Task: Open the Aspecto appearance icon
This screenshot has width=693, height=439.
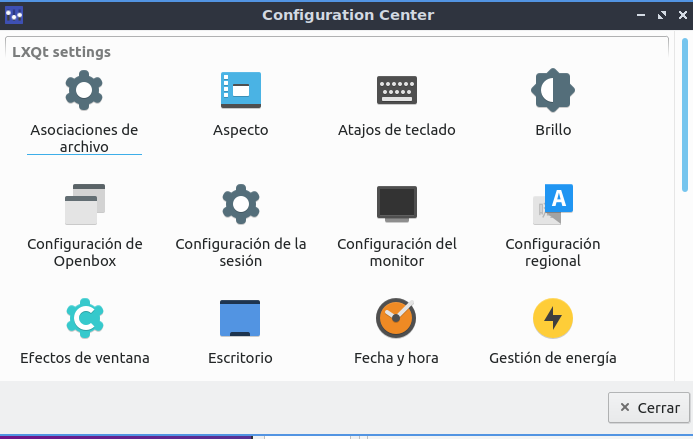Action: tap(240, 91)
